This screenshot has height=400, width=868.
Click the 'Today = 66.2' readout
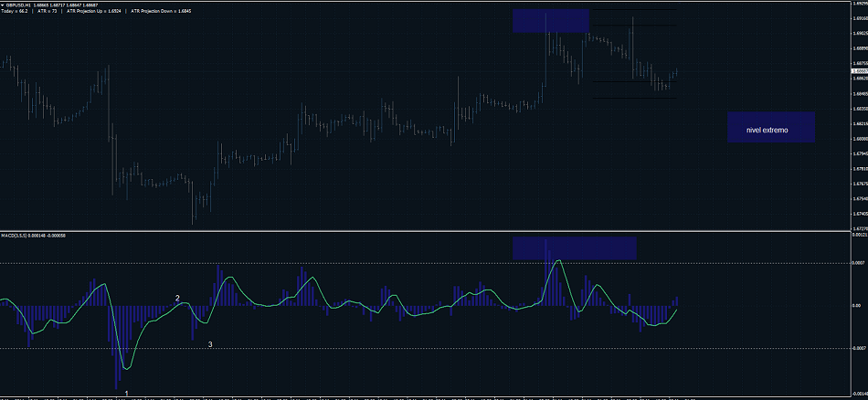(16, 11)
